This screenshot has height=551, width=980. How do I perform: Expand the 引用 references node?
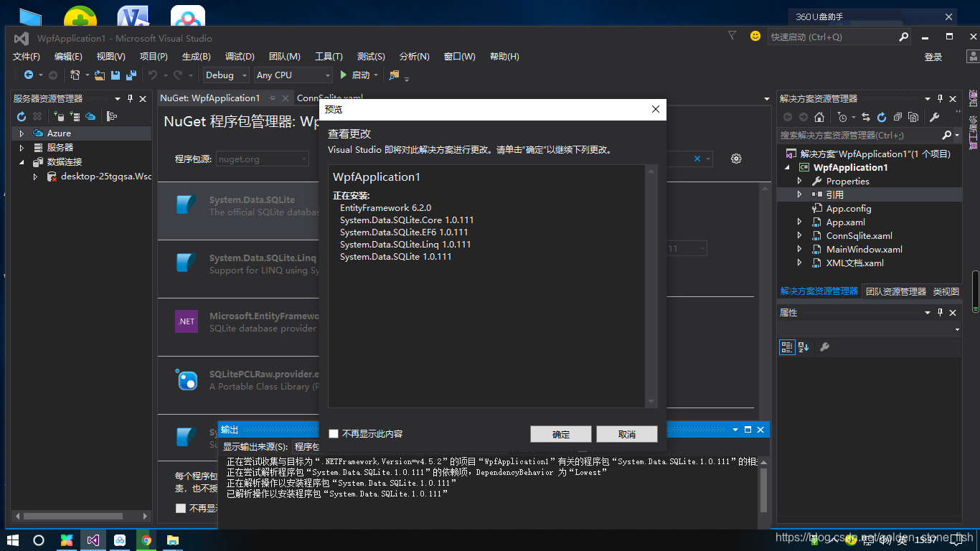pyautogui.click(x=800, y=194)
